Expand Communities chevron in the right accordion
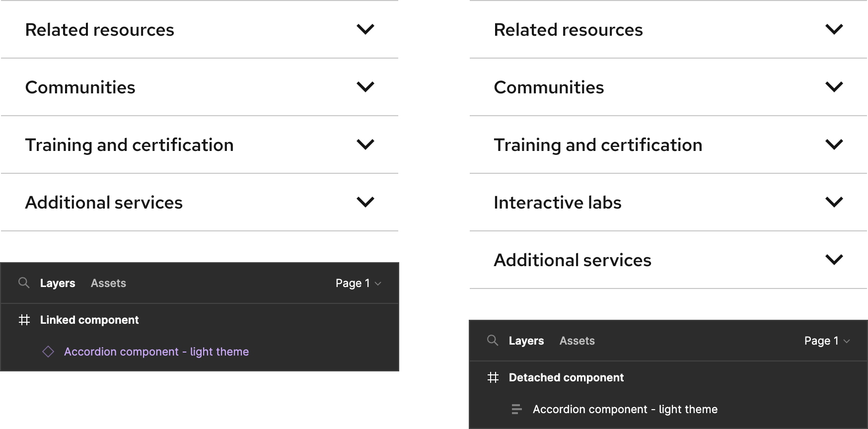The image size is (868, 429). (x=834, y=87)
